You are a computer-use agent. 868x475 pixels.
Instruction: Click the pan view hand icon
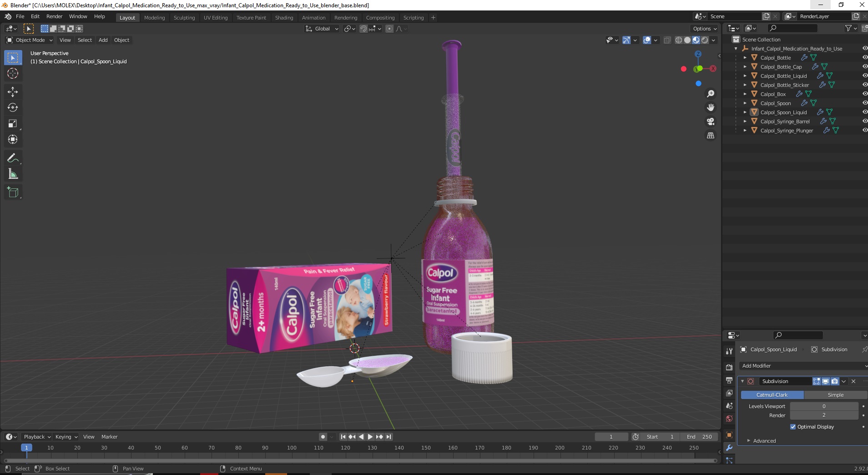[710, 108]
